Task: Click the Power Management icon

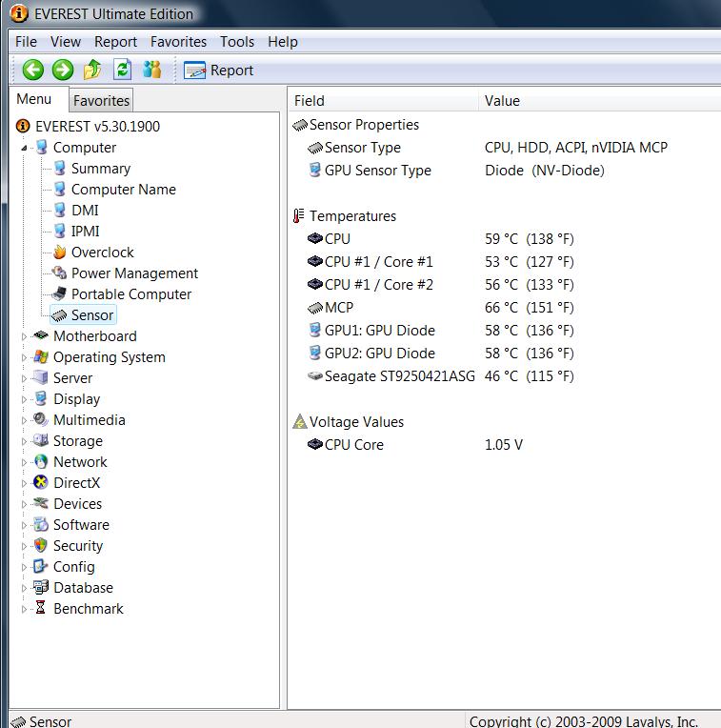Action: [59, 273]
